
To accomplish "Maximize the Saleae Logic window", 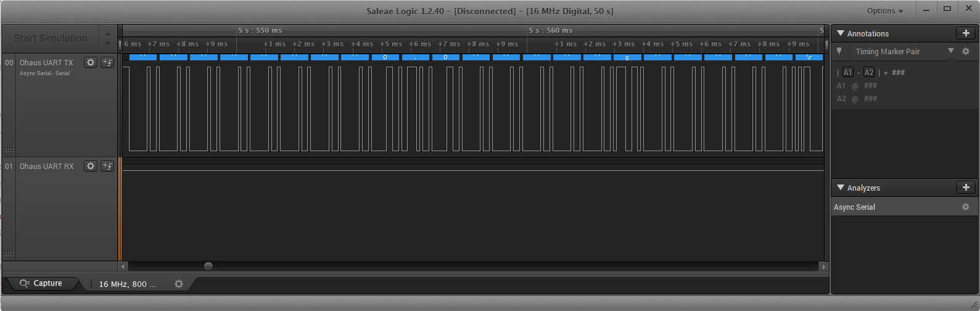I will click(x=947, y=9).
